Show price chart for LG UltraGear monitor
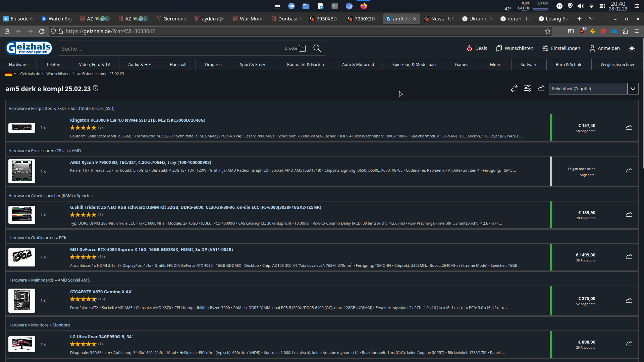 coord(629,344)
